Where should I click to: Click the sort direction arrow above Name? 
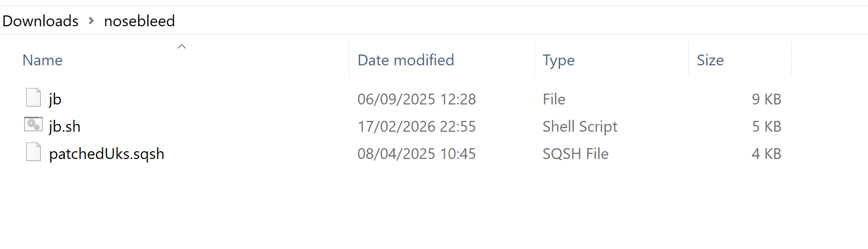(x=182, y=47)
